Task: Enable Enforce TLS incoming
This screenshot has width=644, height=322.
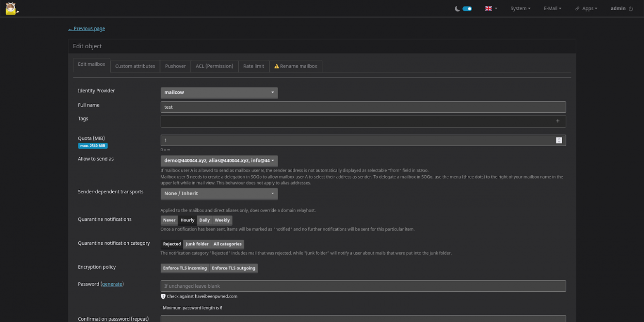Action: tap(185, 268)
